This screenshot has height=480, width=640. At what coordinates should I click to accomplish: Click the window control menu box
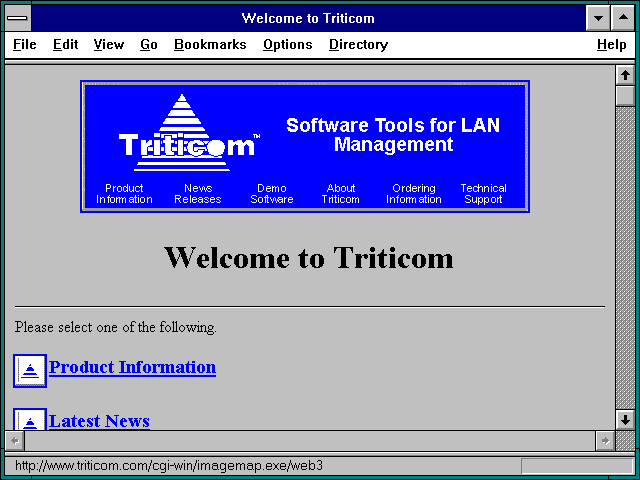18,18
